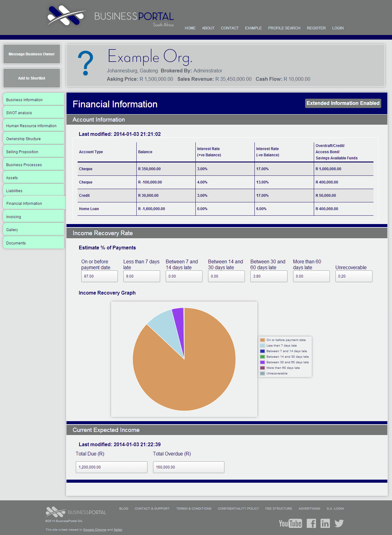
Task: Click the Extended Information Enabled badge
Action: 343,103
